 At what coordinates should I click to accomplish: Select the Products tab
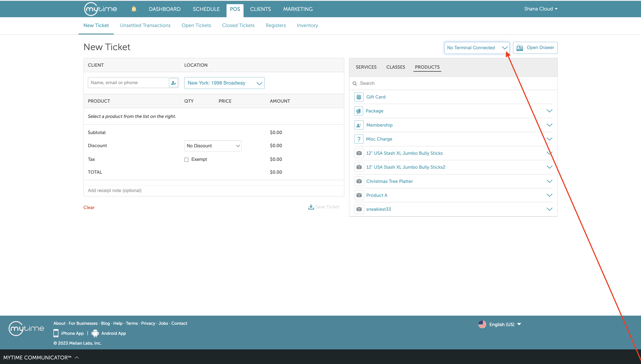[427, 67]
